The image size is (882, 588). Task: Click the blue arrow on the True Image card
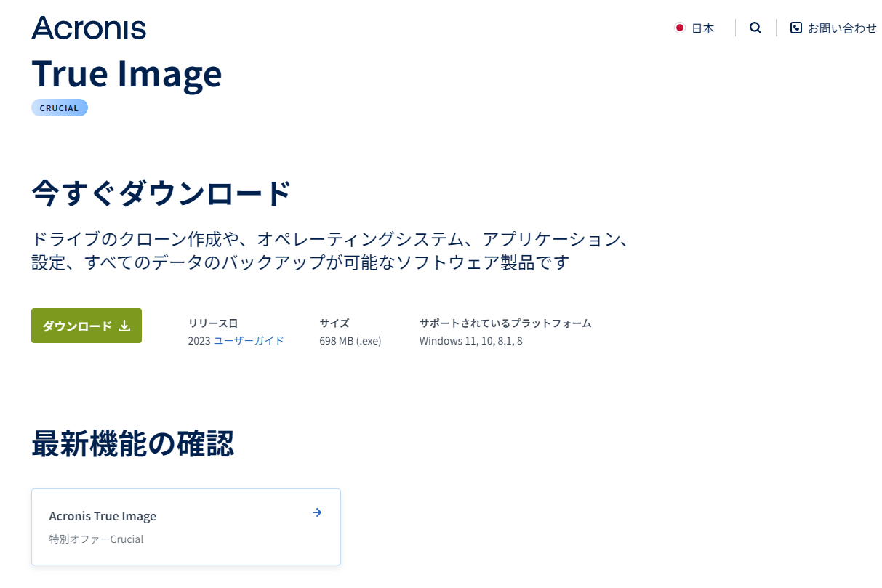317,512
